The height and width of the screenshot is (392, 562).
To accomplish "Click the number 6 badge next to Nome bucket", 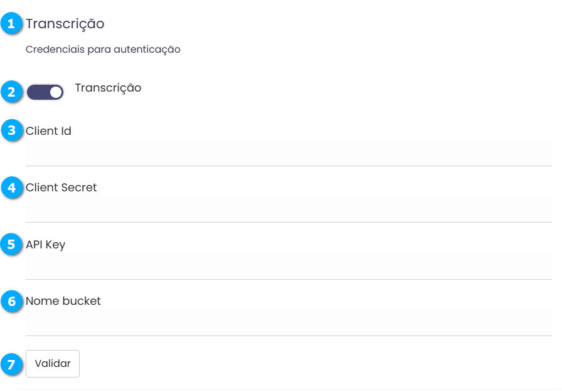I will pos(11,301).
